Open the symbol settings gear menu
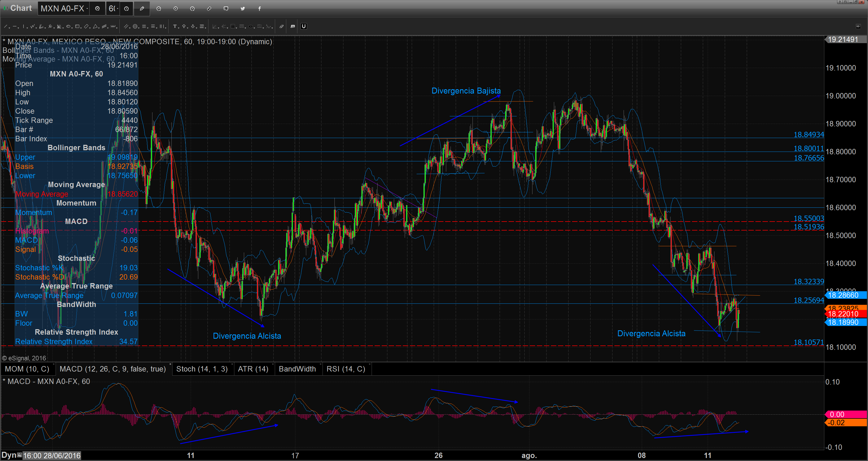 click(97, 8)
